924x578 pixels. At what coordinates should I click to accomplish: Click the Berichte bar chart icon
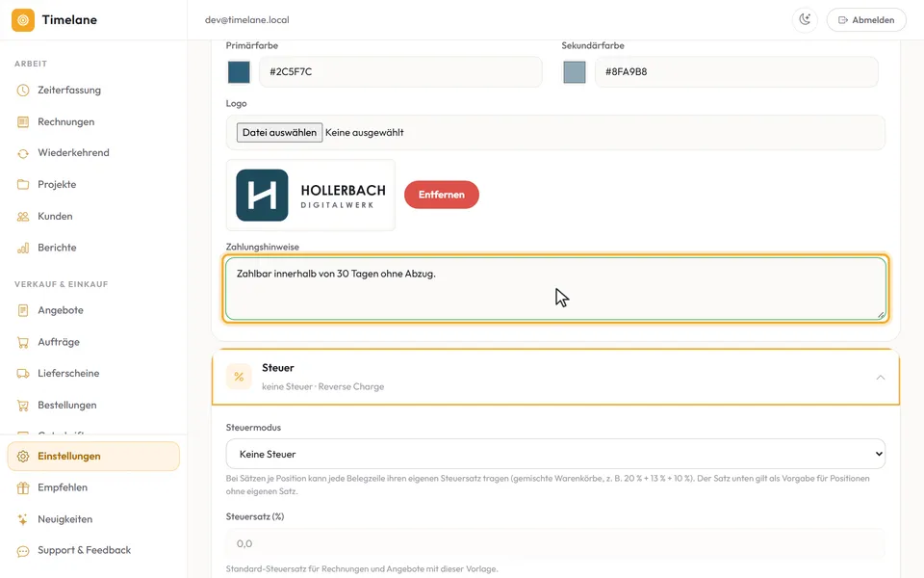pyautogui.click(x=23, y=248)
